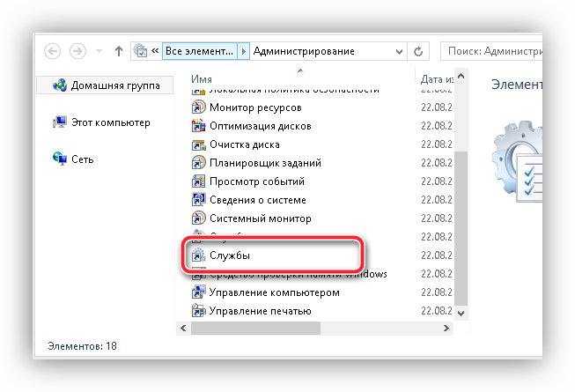Screen dimensions: 575x392
Task: Click the Управление компьютером icon
Action: (x=199, y=292)
